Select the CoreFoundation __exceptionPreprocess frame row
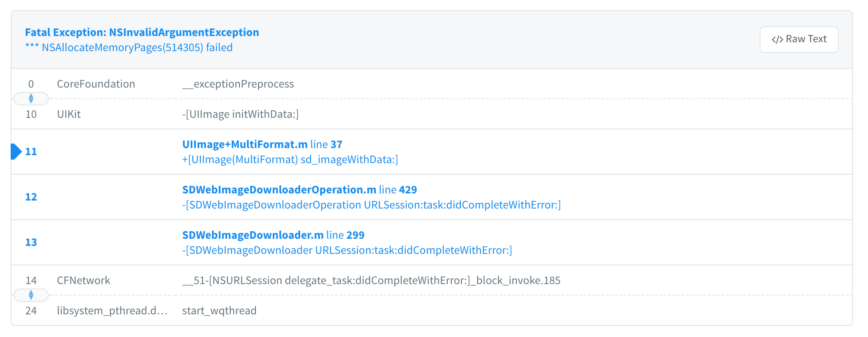868x337 pixels. point(239,84)
